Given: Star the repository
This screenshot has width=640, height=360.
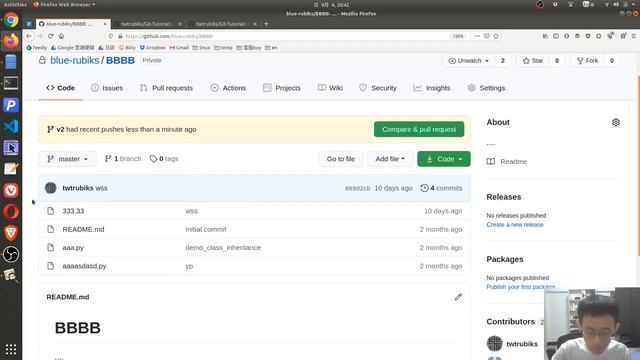Looking at the screenshot, I should coord(533,60).
